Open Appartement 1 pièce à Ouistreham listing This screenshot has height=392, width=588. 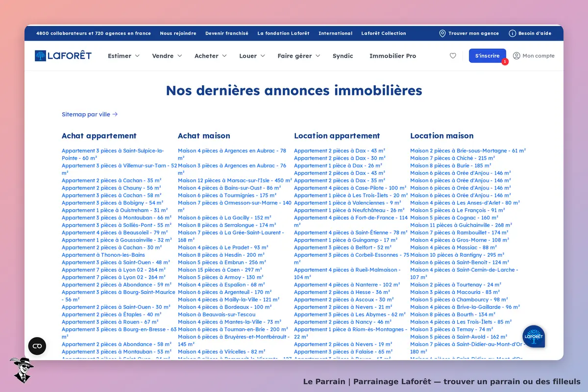115,210
